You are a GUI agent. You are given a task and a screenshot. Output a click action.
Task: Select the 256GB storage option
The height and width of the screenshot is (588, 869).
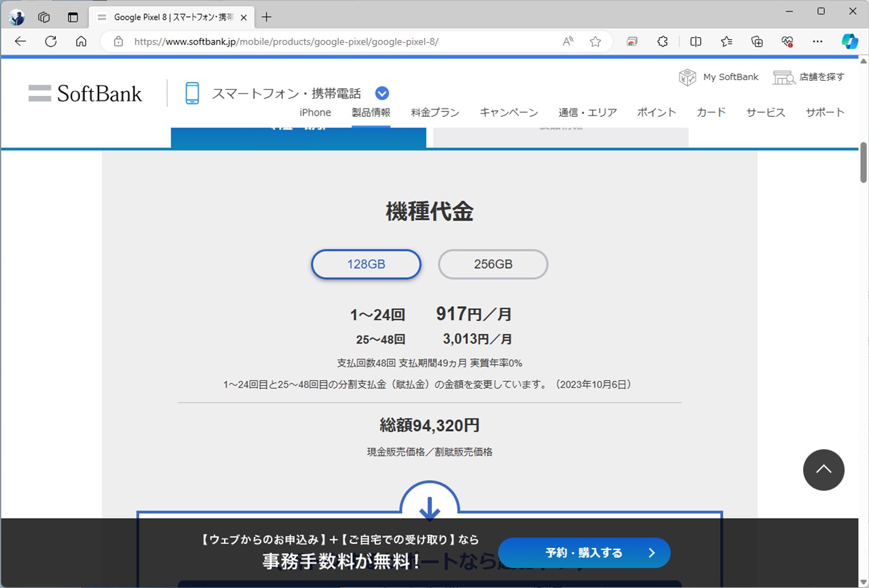tap(493, 264)
